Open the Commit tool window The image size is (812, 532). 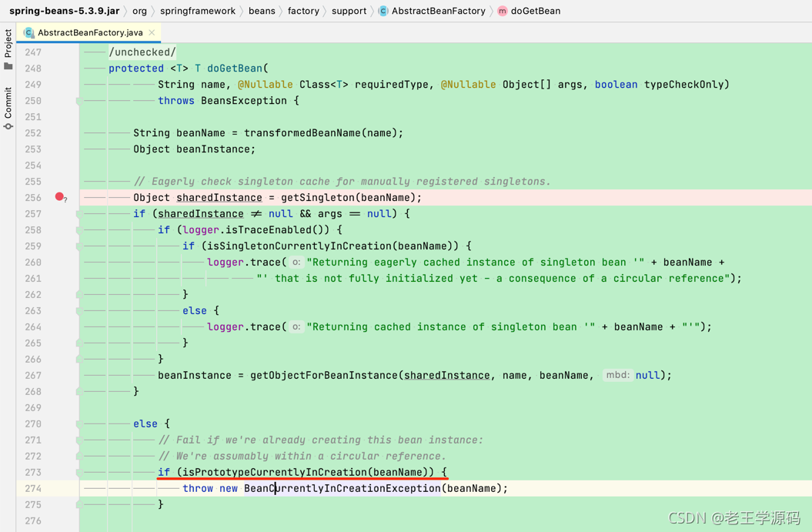(x=8, y=109)
